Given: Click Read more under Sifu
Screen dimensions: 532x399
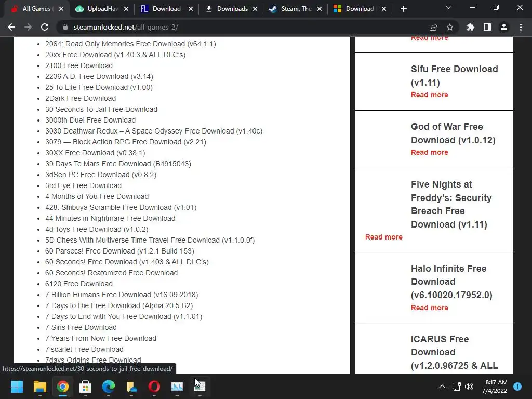Looking at the screenshot, I should [x=430, y=95].
